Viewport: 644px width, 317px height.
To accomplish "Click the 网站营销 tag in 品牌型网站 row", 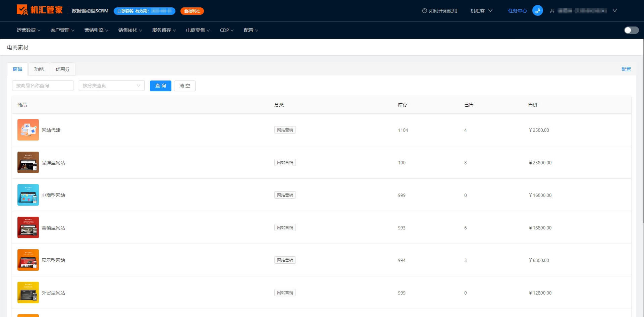I will [x=285, y=162].
